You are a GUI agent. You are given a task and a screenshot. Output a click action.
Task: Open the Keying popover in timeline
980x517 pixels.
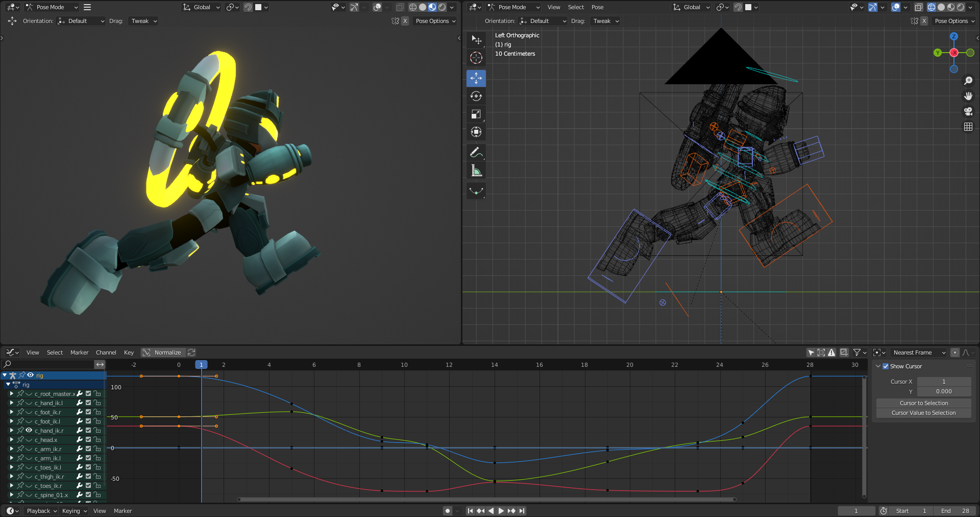click(75, 511)
